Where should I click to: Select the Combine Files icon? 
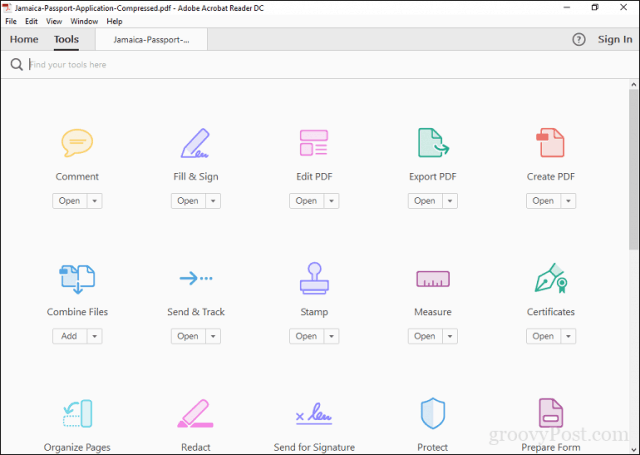77,279
